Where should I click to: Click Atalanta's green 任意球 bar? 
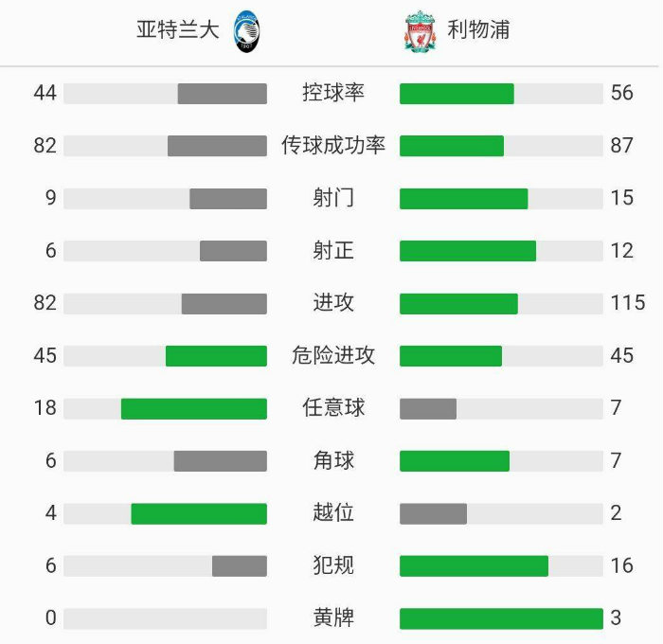[x=194, y=408]
